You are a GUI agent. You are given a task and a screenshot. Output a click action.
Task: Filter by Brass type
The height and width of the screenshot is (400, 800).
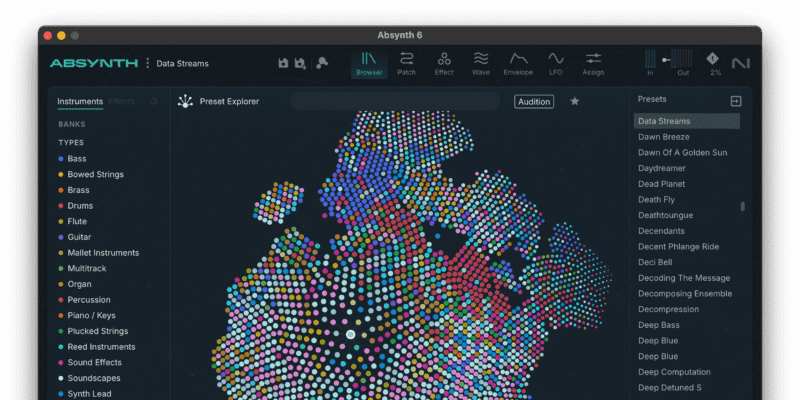pos(73,190)
